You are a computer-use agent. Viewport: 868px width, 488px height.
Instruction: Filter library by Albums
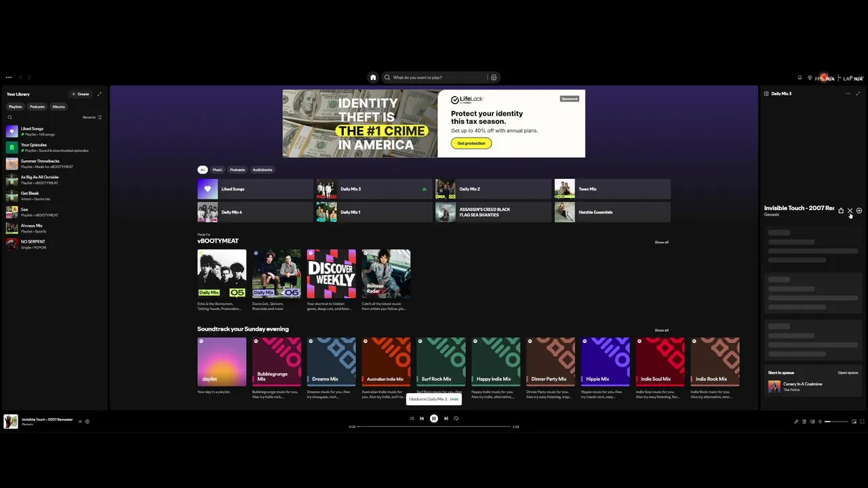[x=58, y=106]
